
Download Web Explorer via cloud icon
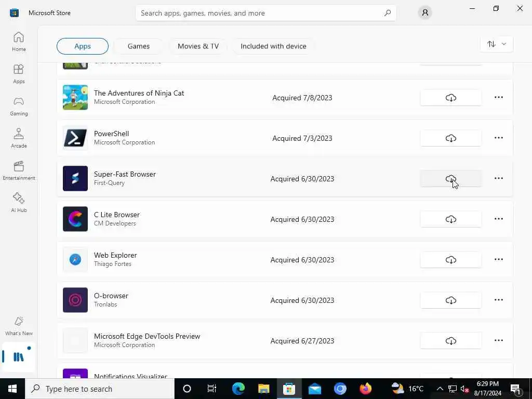(450, 260)
